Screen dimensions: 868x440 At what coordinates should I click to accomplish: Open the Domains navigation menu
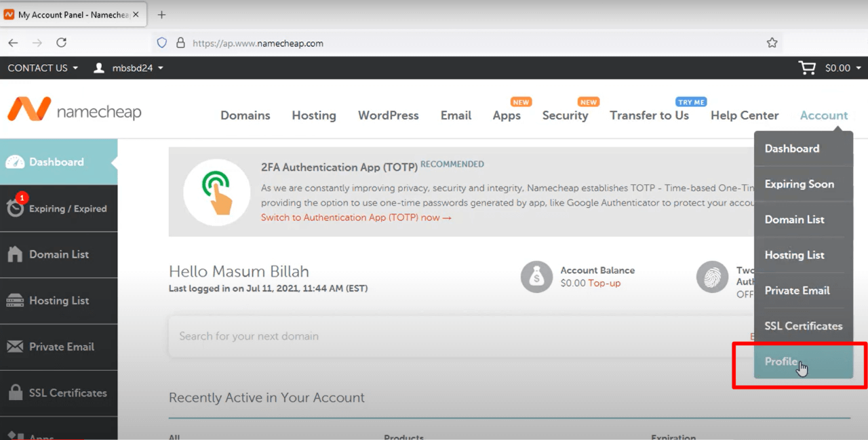click(x=245, y=115)
